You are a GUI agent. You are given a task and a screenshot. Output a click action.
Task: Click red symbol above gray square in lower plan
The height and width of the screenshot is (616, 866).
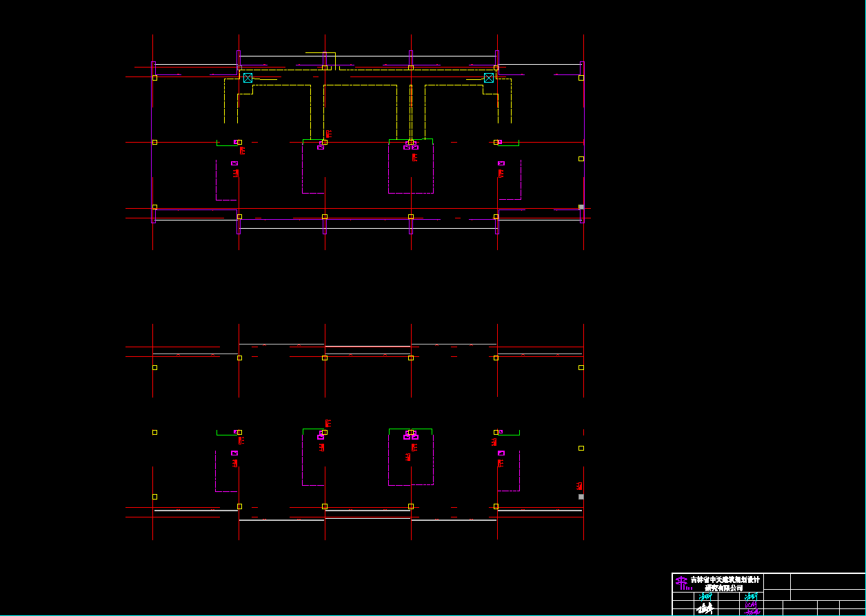580,486
